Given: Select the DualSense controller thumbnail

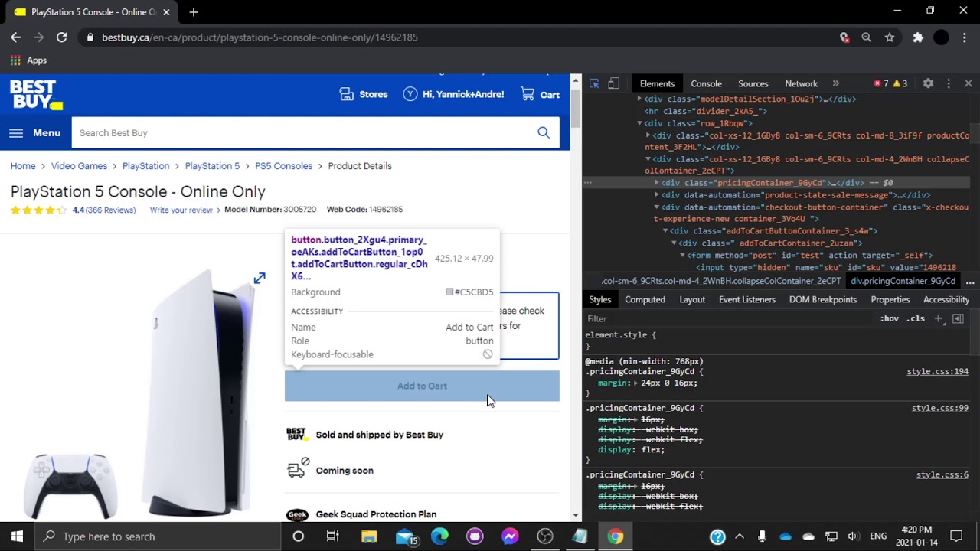Looking at the screenshot, I should (70, 487).
